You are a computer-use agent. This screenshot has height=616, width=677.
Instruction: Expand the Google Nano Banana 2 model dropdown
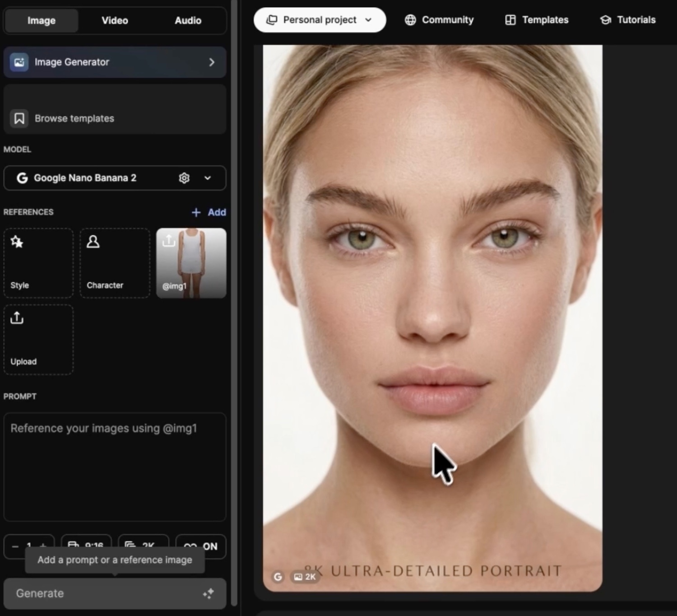[x=208, y=178]
